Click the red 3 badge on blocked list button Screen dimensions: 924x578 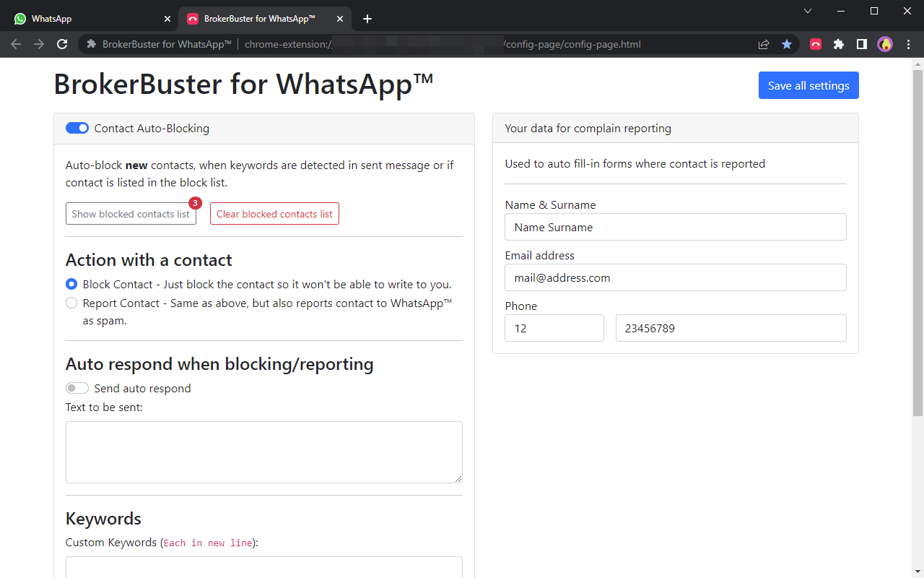click(195, 203)
